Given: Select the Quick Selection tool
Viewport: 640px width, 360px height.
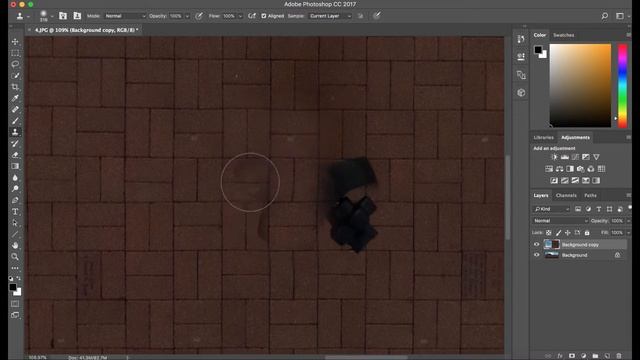Looking at the screenshot, I should click(15, 76).
